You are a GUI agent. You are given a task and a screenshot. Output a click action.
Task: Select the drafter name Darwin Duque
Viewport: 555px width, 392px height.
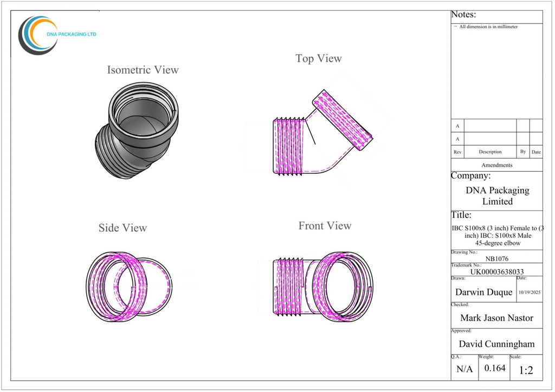(483, 292)
